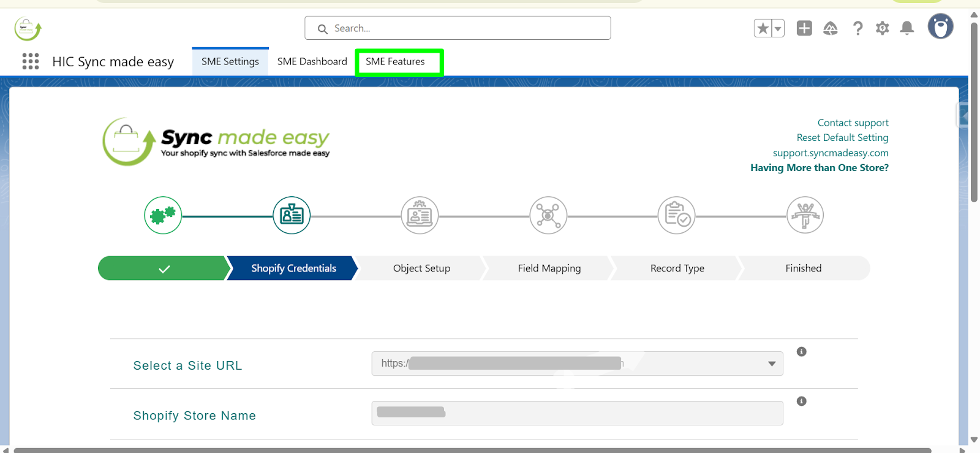This screenshot has height=453, width=980.
Task: Click the Finished step circle icon
Action: 805,215
